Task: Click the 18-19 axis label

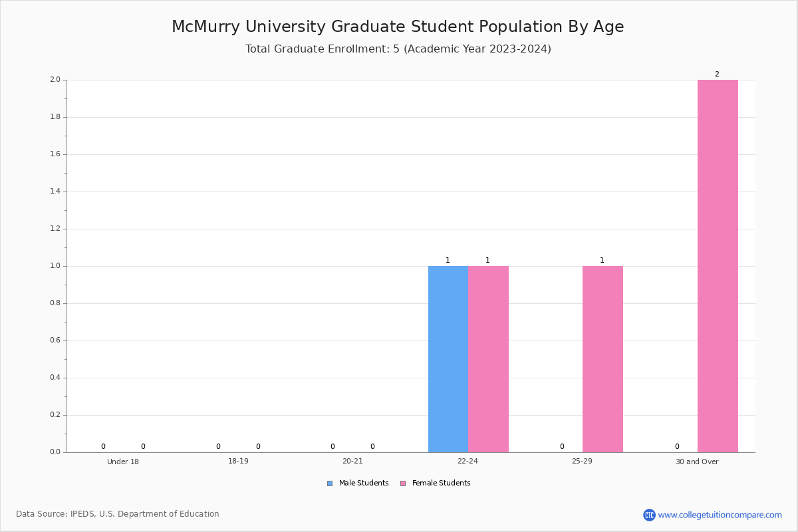Action: (x=238, y=462)
